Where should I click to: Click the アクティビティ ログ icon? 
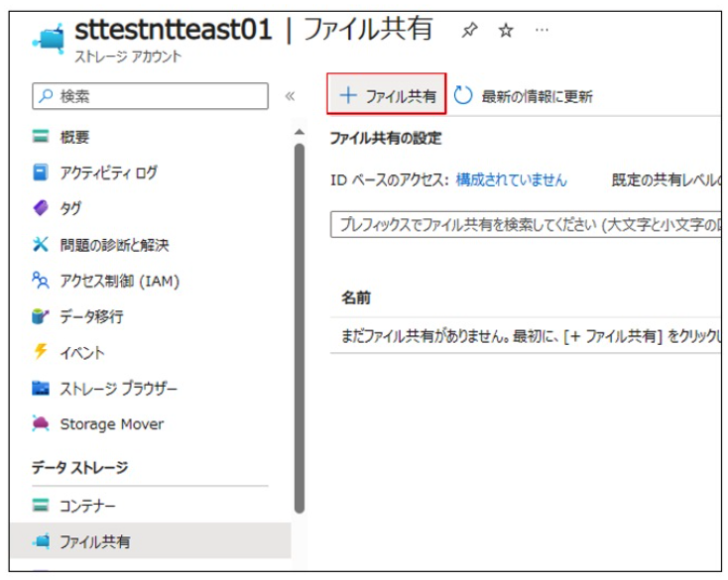coord(41,173)
